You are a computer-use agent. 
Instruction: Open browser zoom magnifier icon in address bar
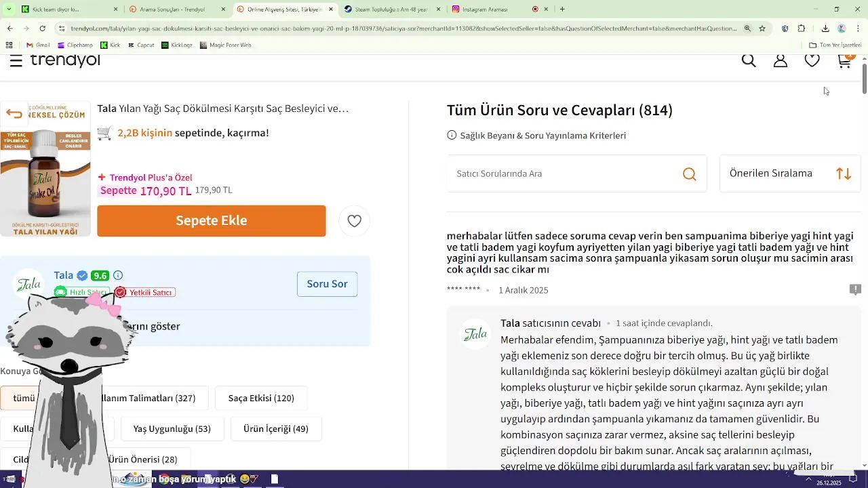point(747,28)
